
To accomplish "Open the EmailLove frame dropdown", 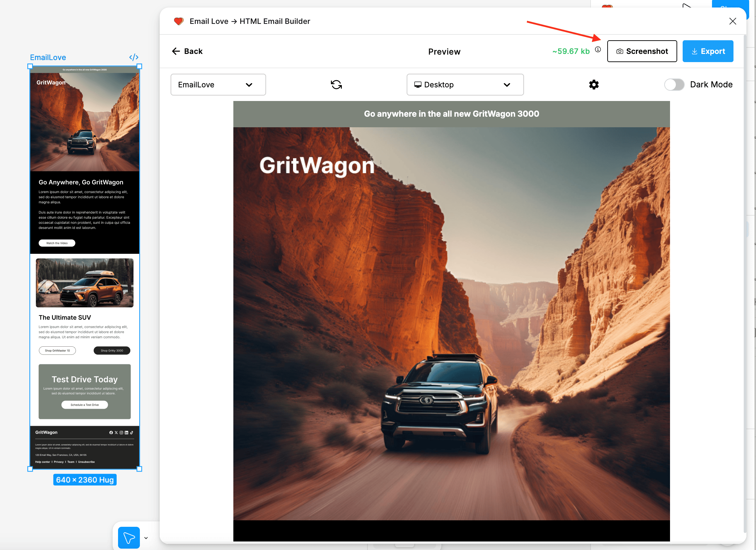I will tap(218, 85).
